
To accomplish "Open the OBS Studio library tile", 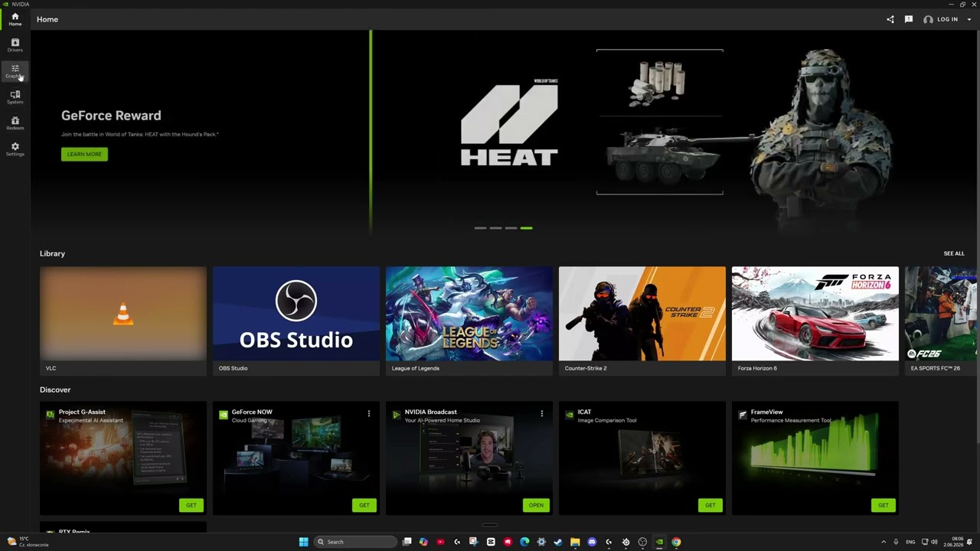I will click(x=296, y=321).
